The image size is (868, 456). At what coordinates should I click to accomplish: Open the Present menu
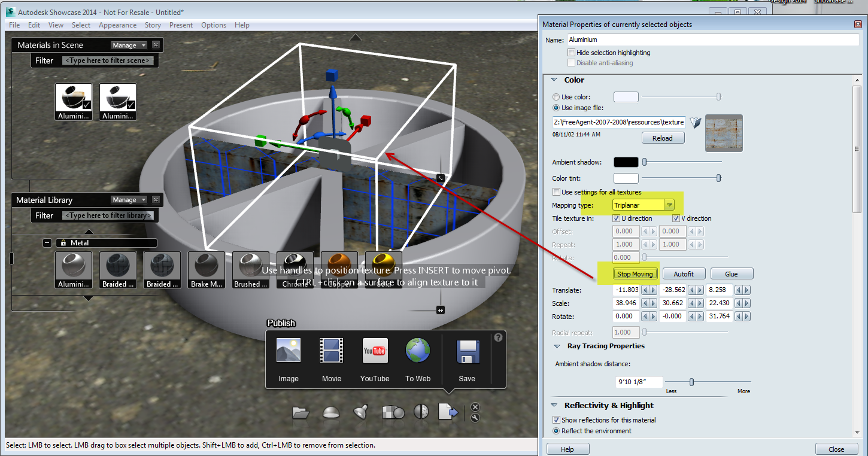(x=181, y=25)
